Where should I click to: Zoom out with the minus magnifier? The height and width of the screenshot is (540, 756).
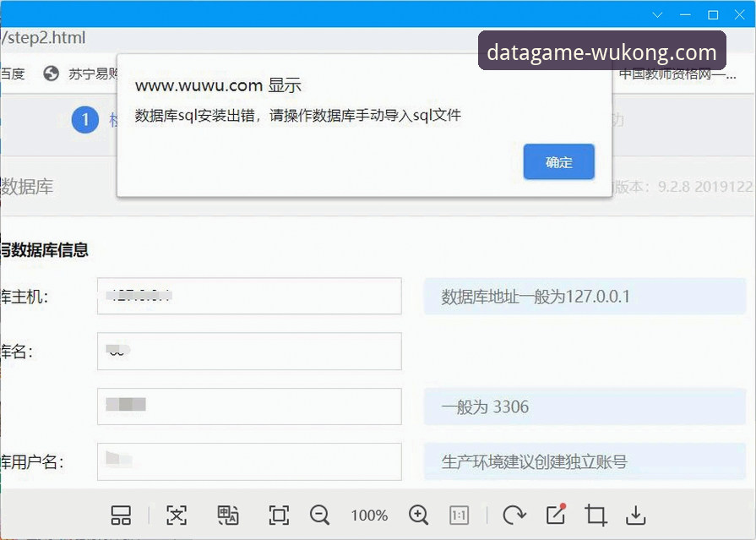click(319, 515)
